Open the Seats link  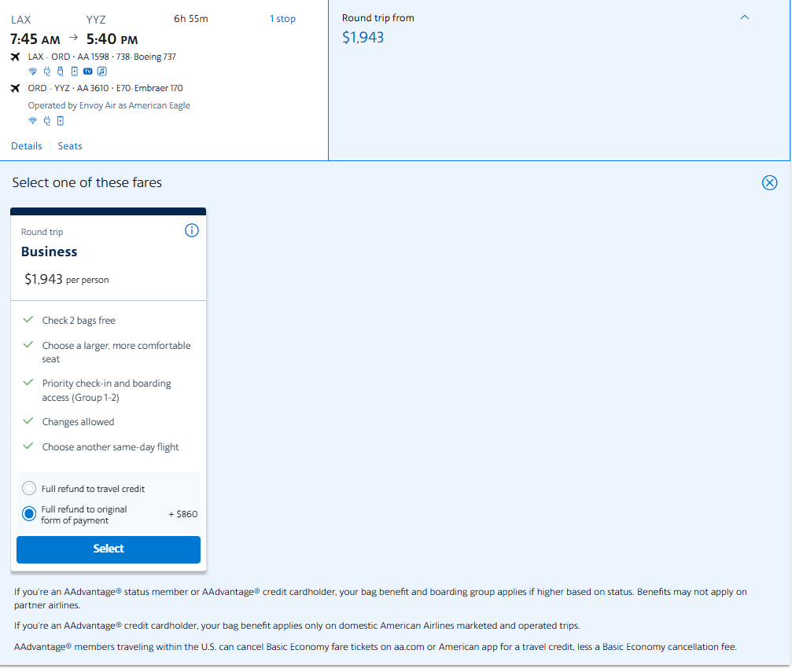coord(70,146)
